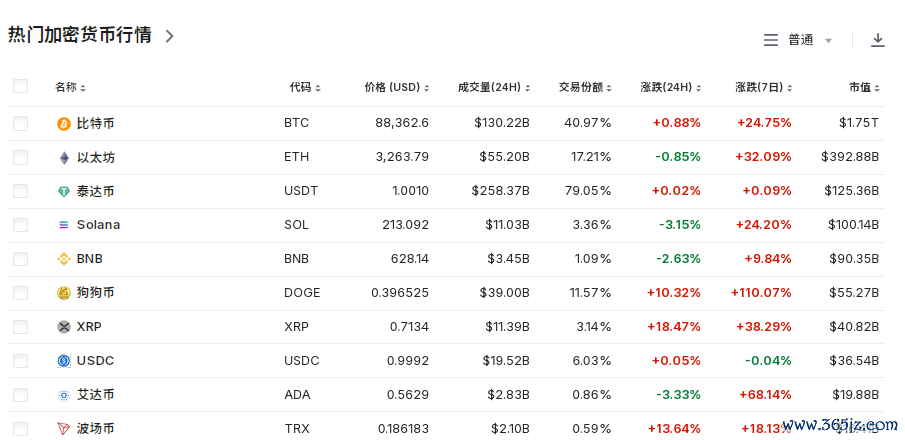Click the Bitcoin market cap $1.75T
This screenshot has width=905, height=440.
859,123
